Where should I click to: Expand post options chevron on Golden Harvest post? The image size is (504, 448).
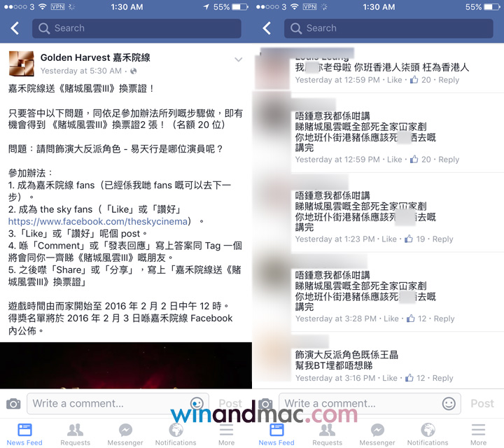tap(238, 59)
